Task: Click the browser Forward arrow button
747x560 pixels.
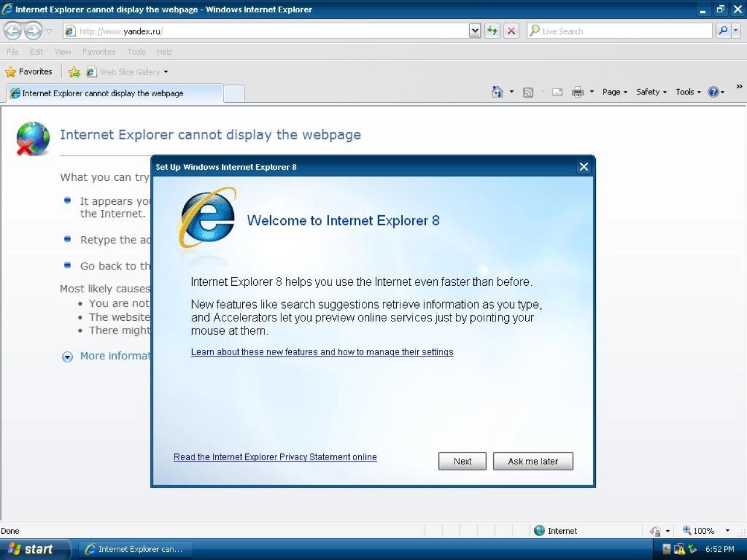Action: [33, 30]
